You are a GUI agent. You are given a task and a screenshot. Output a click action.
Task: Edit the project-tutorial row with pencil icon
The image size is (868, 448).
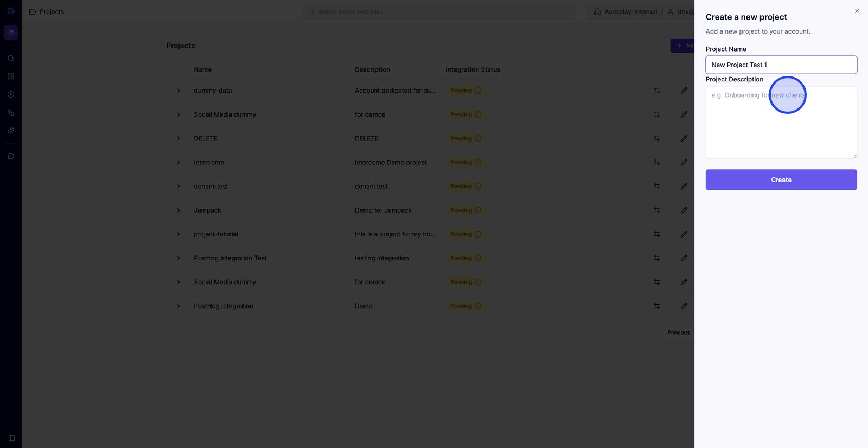coord(684,234)
